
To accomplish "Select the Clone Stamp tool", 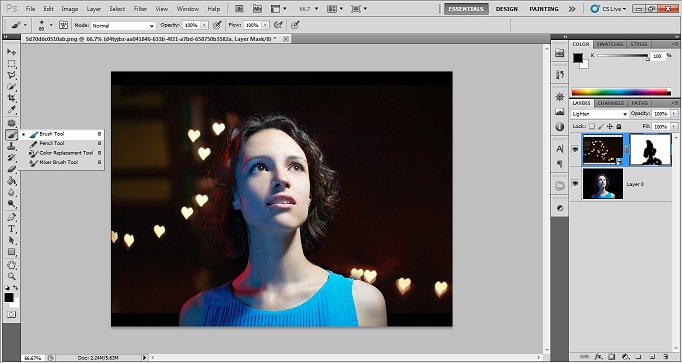I will point(11,147).
